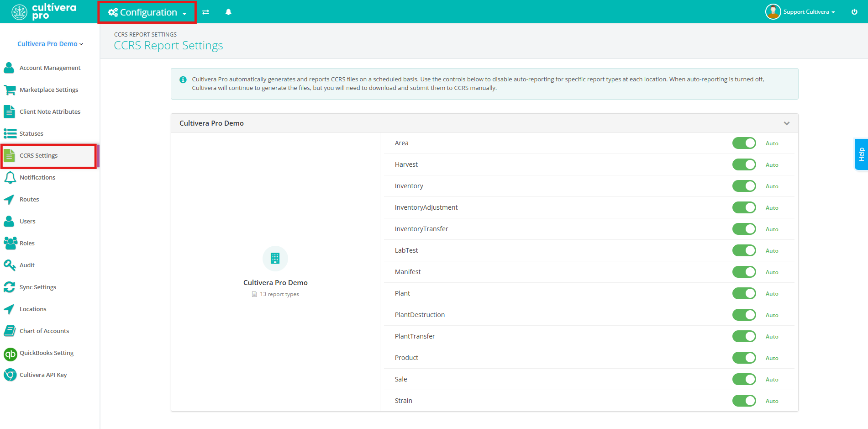Image resolution: width=868 pixels, height=429 pixels.
Task: Toggle auto-reporting for Inventory
Action: pyautogui.click(x=744, y=186)
